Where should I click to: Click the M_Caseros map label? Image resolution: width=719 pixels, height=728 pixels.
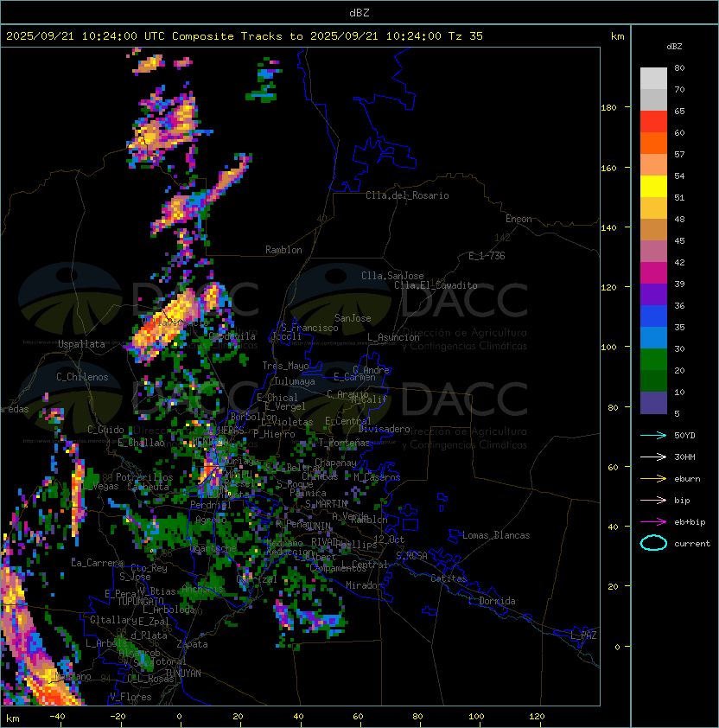point(377,477)
